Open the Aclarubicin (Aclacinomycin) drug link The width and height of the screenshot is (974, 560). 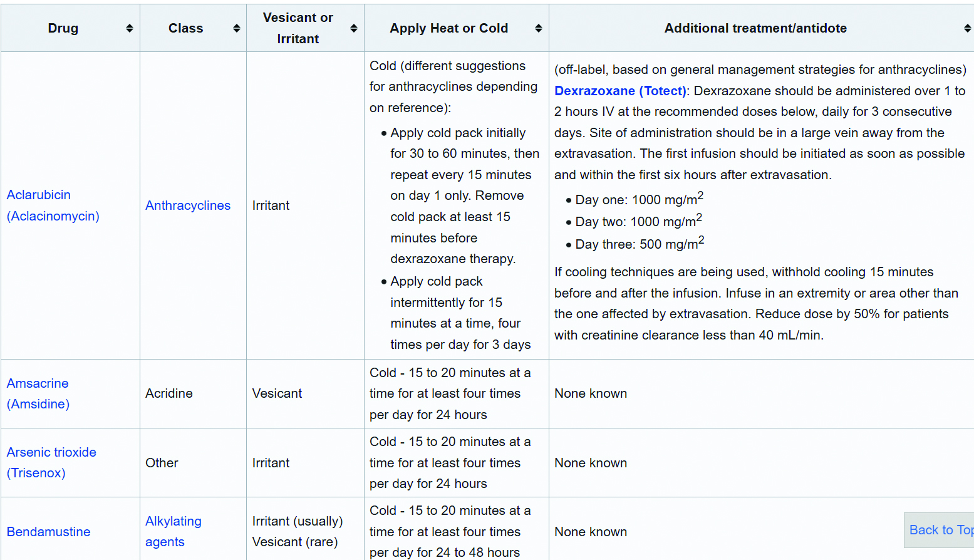pyautogui.click(x=53, y=205)
